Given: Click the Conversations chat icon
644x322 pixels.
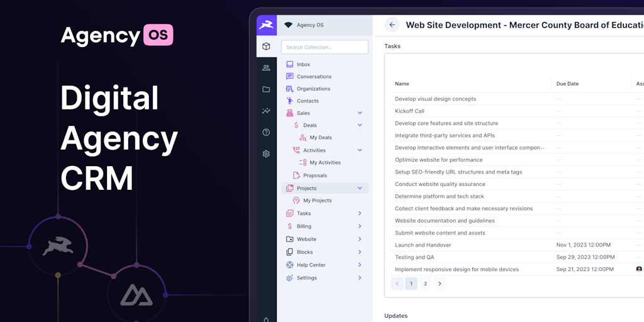Looking at the screenshot, I should [290, 76].
